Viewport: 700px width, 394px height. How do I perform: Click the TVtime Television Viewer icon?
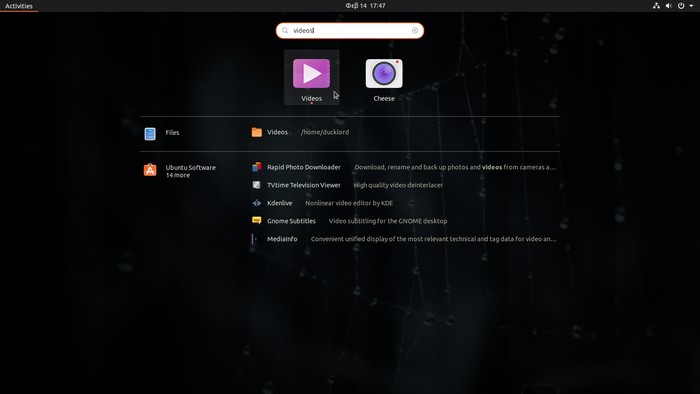coord(257,185)
